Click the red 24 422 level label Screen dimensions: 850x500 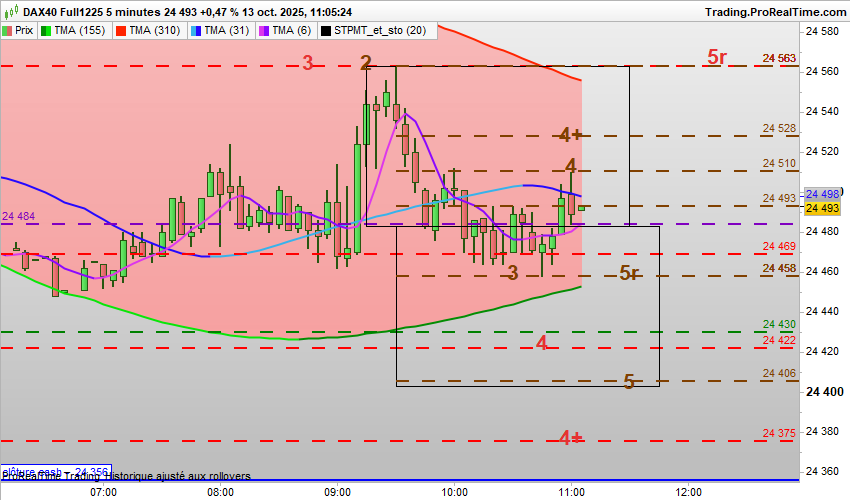click(x=779, y=341)
